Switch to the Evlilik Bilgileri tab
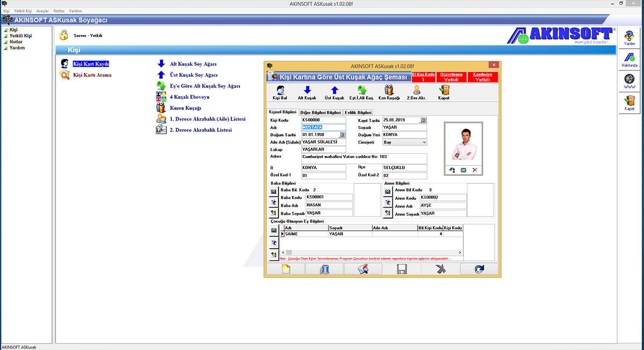The height and width of the screenshot is (350, 644). pos(358,113)
